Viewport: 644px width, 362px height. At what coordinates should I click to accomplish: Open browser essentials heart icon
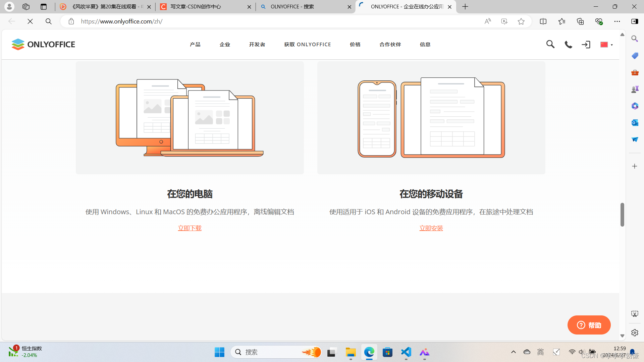pyautogui.click(x=599, y=21)
